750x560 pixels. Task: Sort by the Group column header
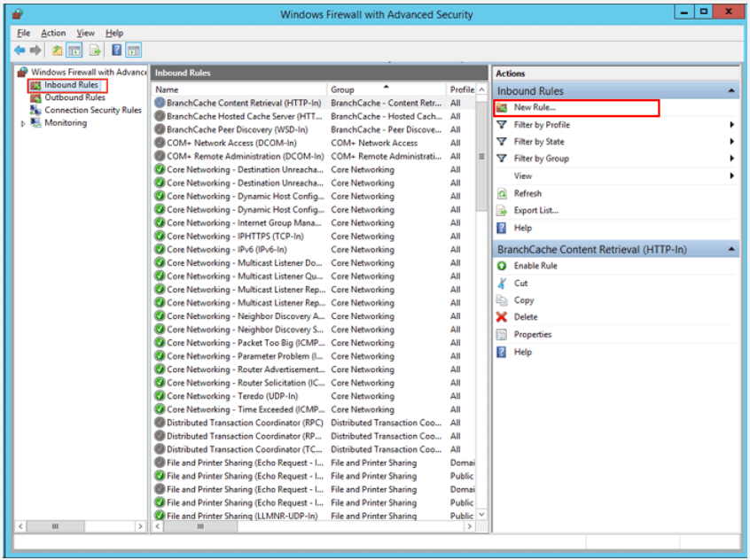387,89
